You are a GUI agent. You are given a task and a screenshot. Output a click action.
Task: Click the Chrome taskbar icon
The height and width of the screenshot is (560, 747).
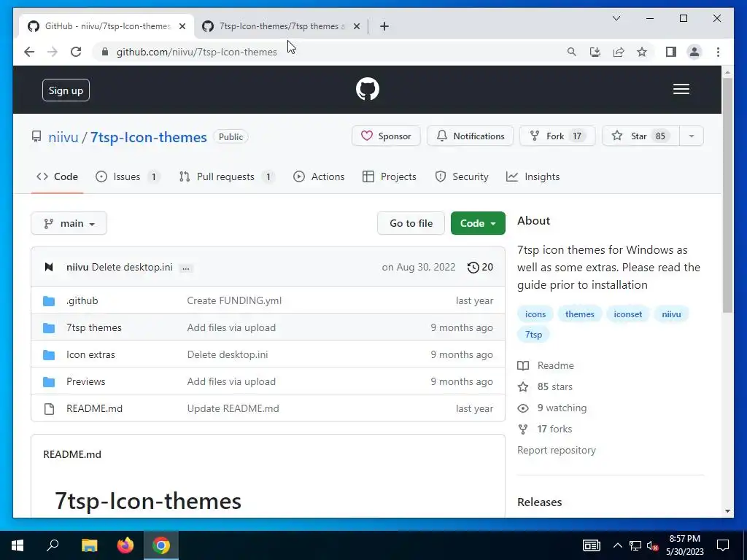click(161, 545)
